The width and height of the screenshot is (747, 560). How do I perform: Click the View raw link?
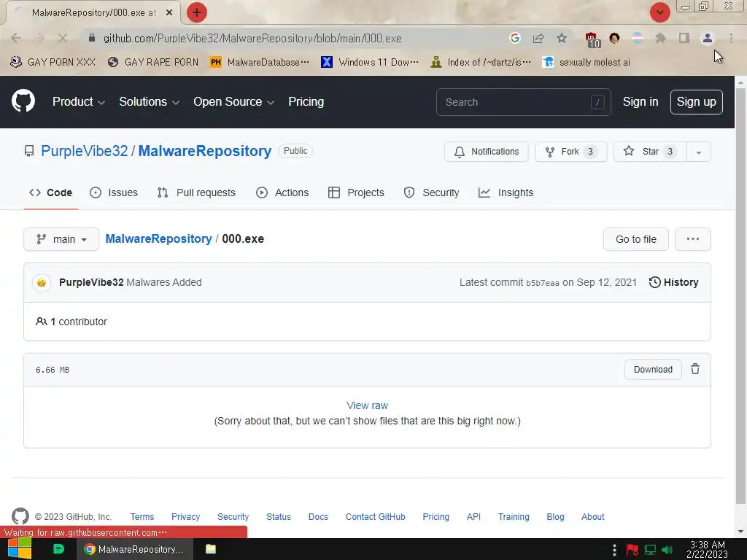pyautogui.click(x=368, y=405)
